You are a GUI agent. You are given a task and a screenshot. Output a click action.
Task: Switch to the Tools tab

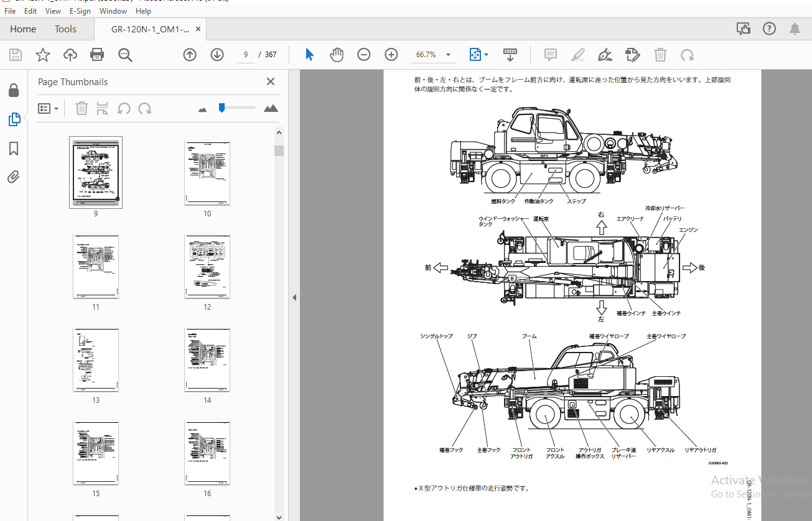65,29
